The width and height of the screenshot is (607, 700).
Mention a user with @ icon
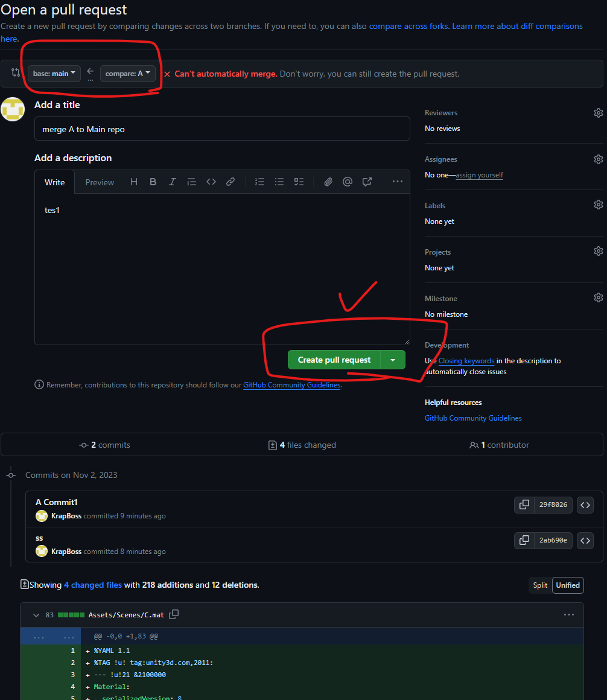coord(347,182)
